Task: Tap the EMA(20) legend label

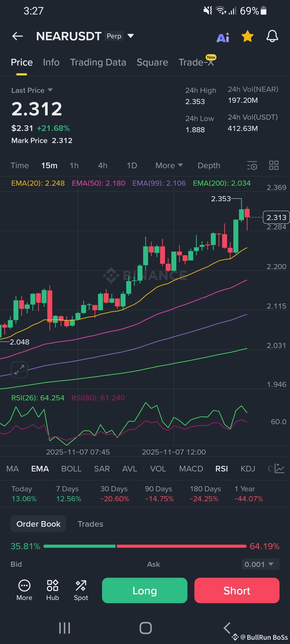Action: (x=38, y=183)
